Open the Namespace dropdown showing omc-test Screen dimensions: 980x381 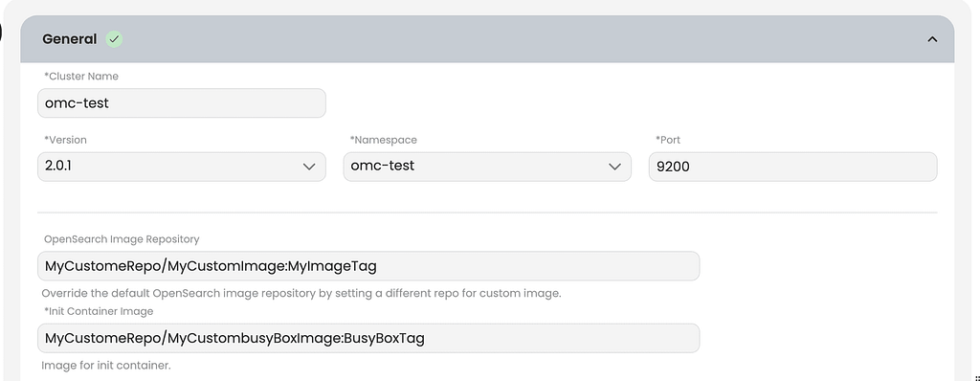[487, 167]
